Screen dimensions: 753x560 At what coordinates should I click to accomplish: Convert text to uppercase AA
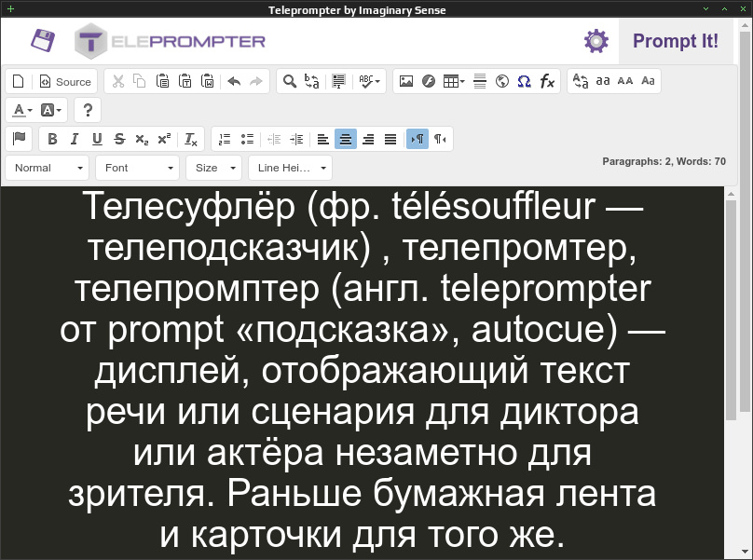624,81
